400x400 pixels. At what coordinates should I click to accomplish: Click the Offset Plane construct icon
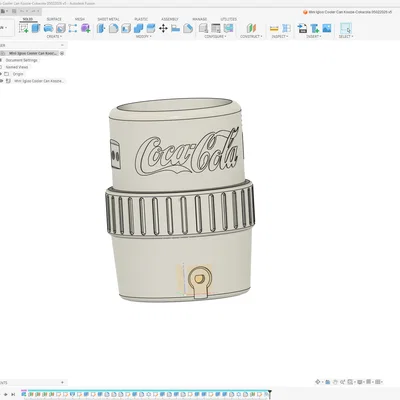pos(252,28)
